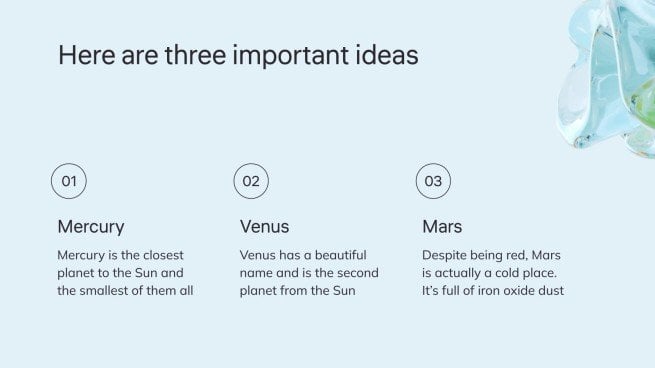Select the Mercury description paragraph
This screenshot has width=655, height=368.
tap(125, 273)
